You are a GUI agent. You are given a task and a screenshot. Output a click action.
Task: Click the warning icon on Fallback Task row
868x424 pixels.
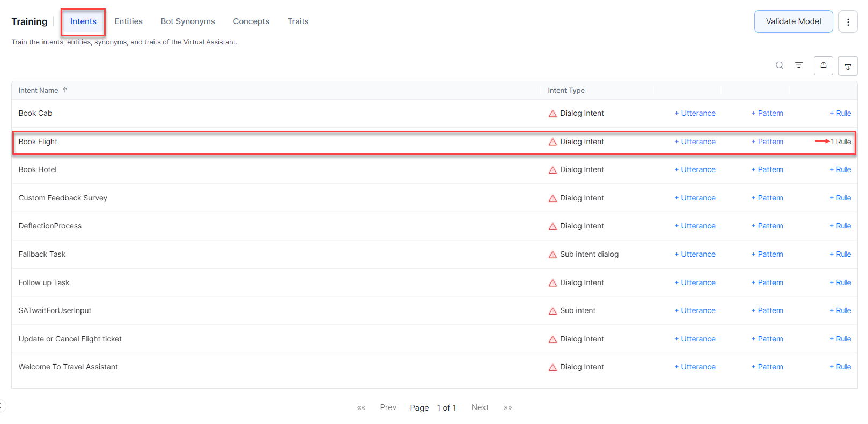click(x=553, y=255)
